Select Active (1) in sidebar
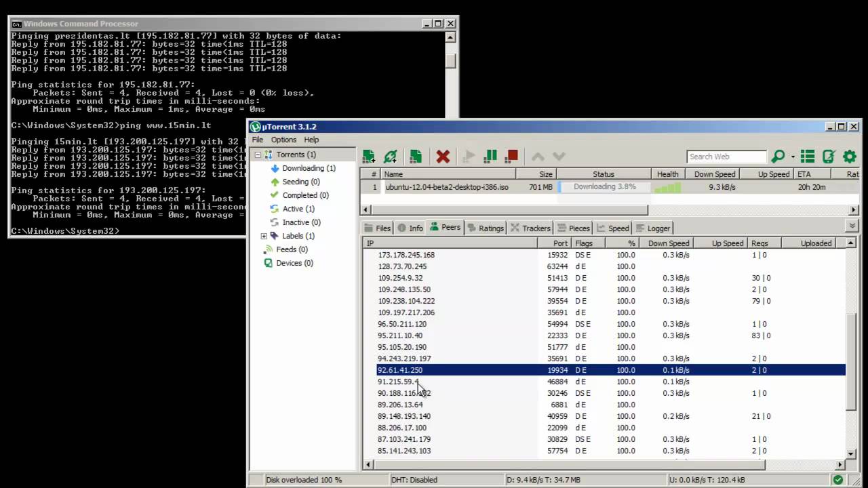 coord(292,209)
